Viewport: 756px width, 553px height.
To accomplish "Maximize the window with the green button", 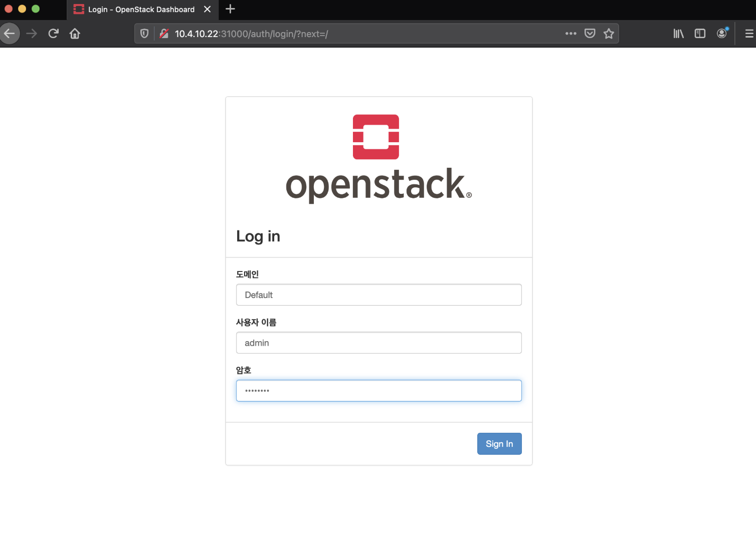I will pos(36,9).
